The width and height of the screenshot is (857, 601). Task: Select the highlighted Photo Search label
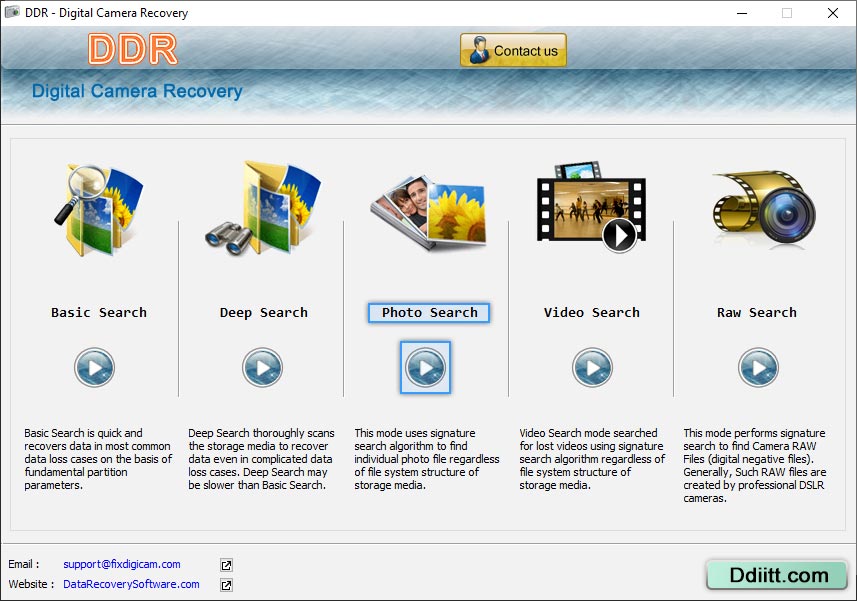[x=428, y=312]
